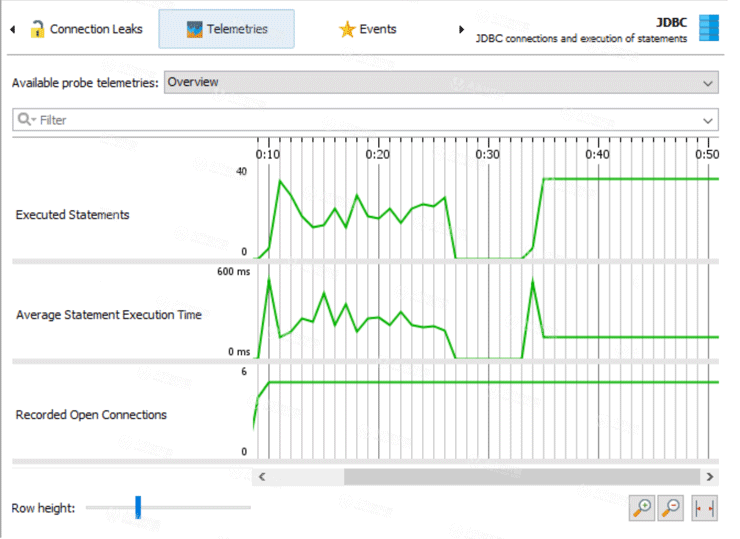Select the Average Statement Execution Time row
This screenshot has height=539, width=740.
108,315
